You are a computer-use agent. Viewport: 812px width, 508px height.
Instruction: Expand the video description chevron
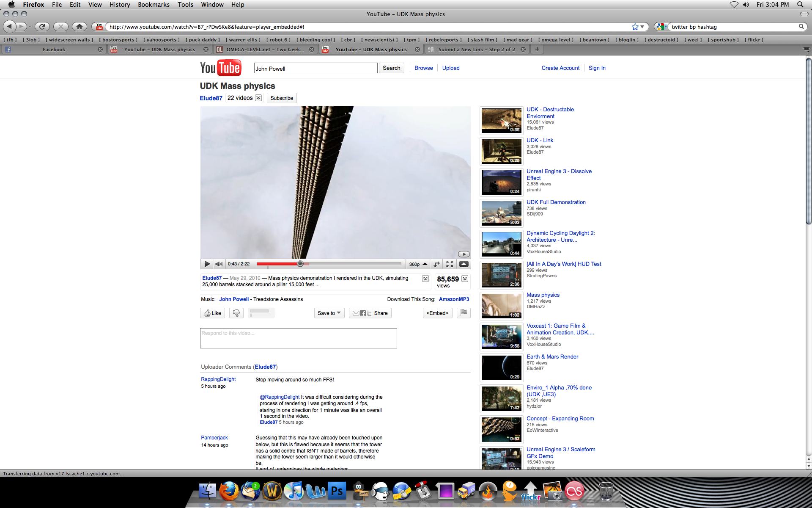click(425, 279)
